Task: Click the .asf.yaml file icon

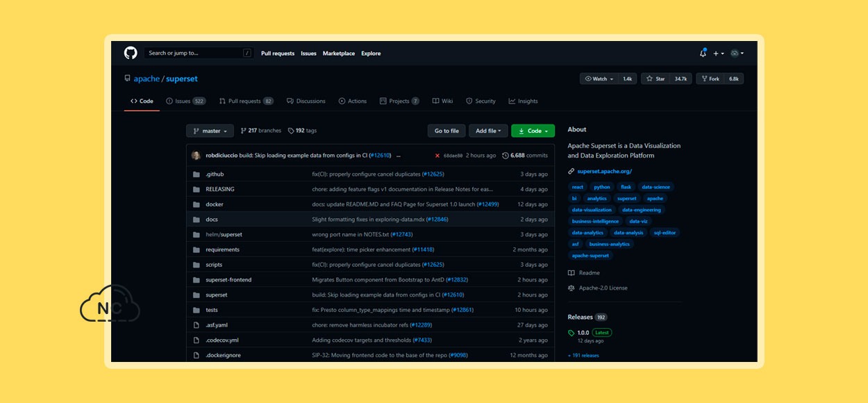Action: [x=197, y=325]
